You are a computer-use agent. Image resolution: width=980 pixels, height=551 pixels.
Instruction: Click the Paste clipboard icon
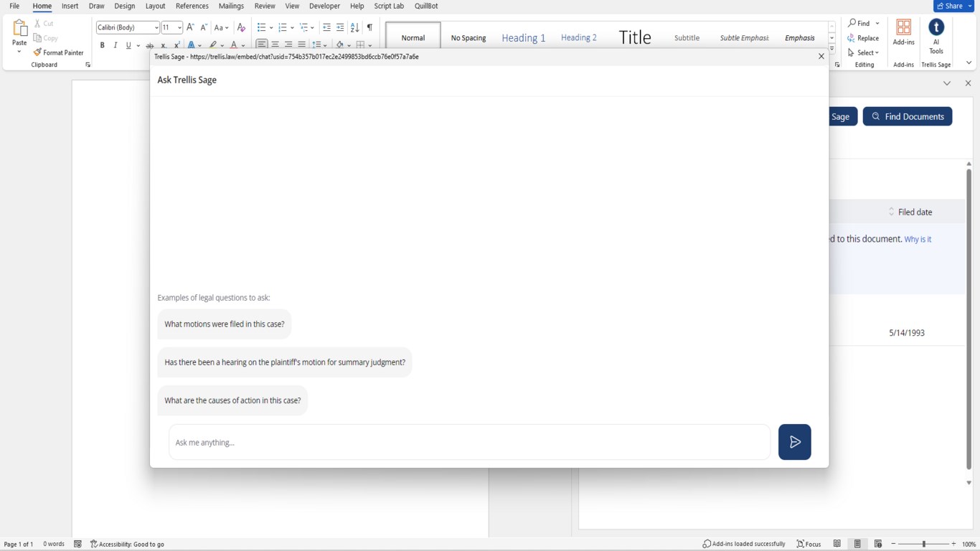click(19, 28)
